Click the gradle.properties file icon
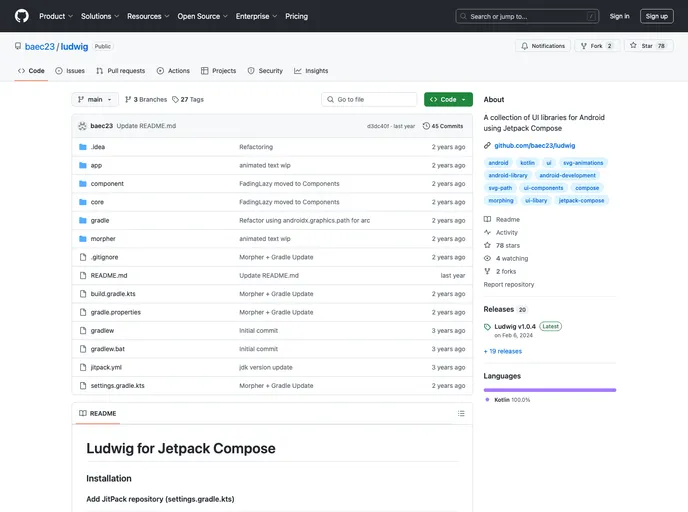 (82, 312)
